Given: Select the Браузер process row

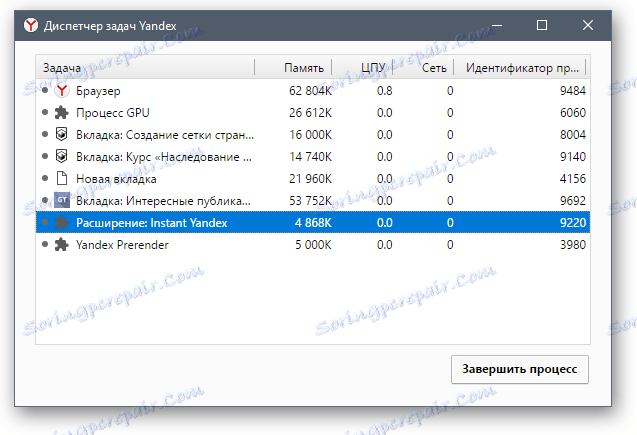Looking at the screenshot, I should coord(313,91).
